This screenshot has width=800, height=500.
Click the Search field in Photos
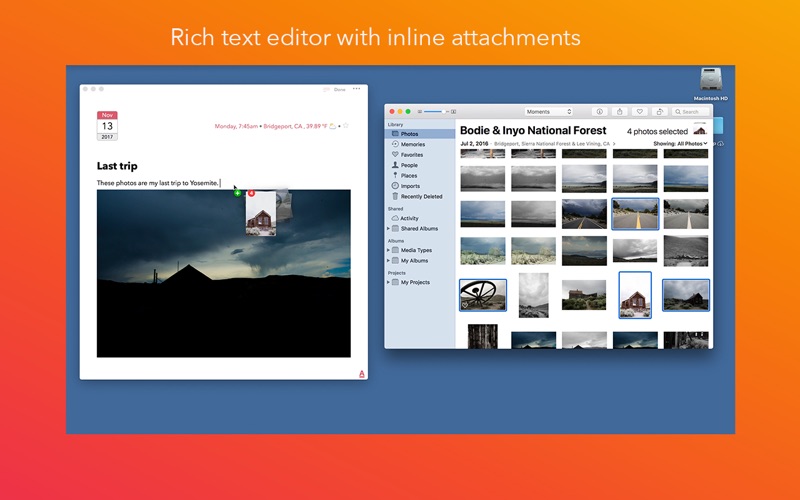pos(690,112)
